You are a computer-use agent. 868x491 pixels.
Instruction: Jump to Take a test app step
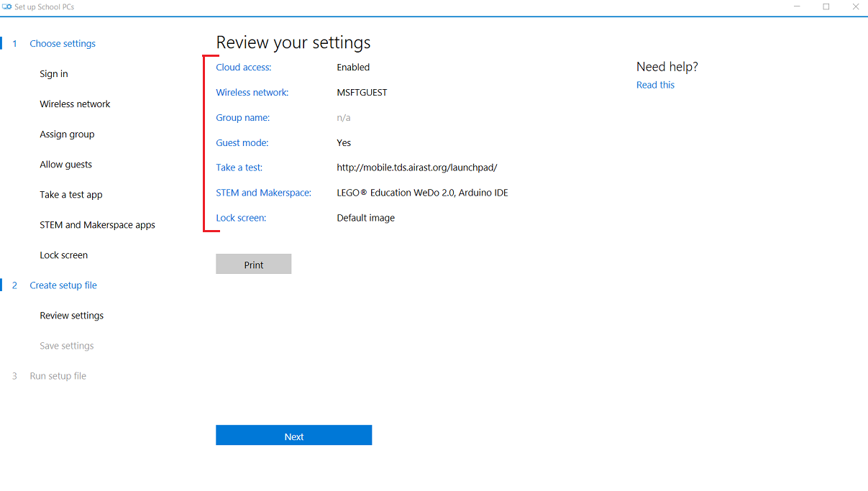pyautogui.click(x=71, y=195)
